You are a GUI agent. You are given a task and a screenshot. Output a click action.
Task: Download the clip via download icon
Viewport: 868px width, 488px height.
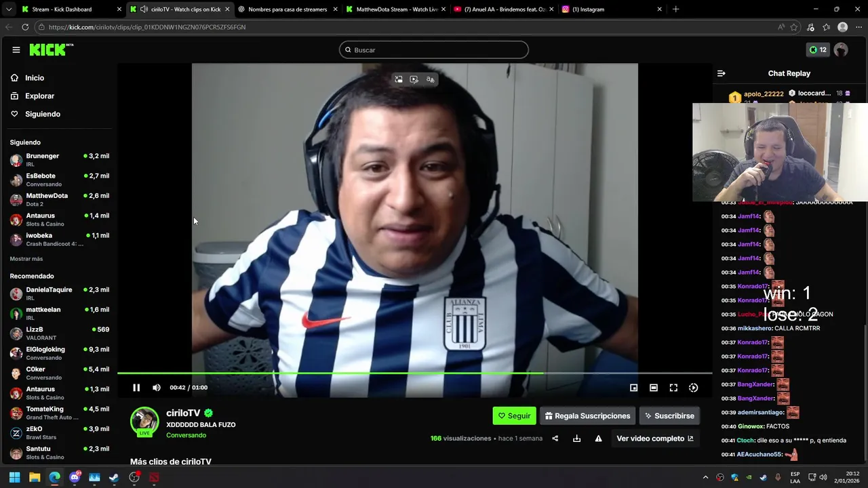point(576,439)
